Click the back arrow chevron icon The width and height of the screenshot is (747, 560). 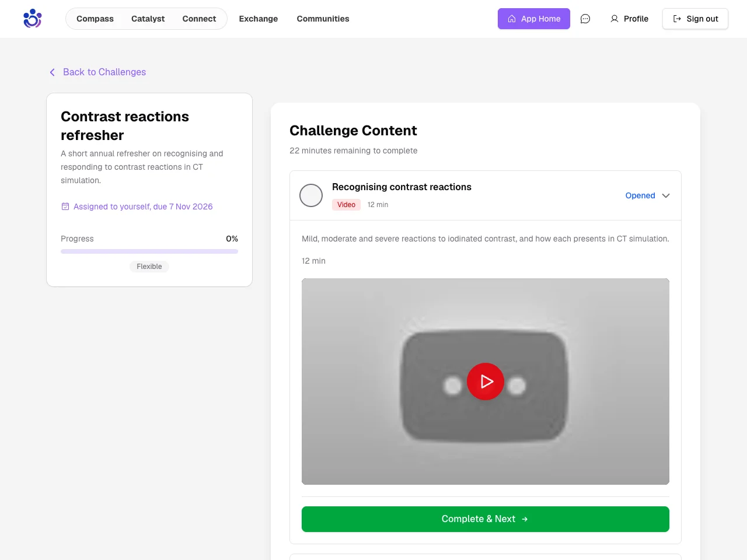tap(52, 72)
